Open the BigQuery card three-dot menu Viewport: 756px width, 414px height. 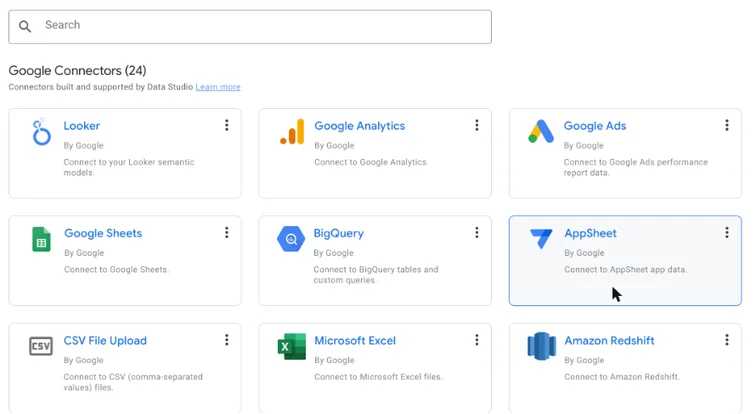pyautogui.click(x=477, y=233)
